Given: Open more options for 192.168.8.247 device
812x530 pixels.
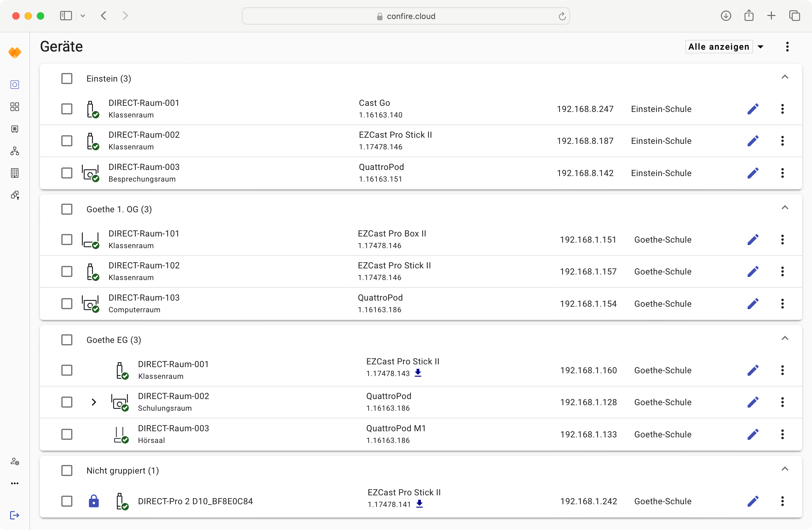Looking at the screenshot, I should (x=782, y=109).
